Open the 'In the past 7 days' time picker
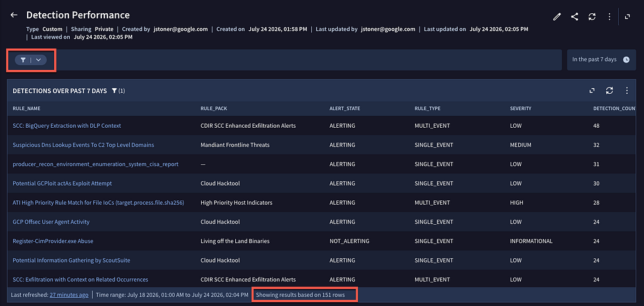This screenshot has width=644, height=306. click(x=601, y=60)
